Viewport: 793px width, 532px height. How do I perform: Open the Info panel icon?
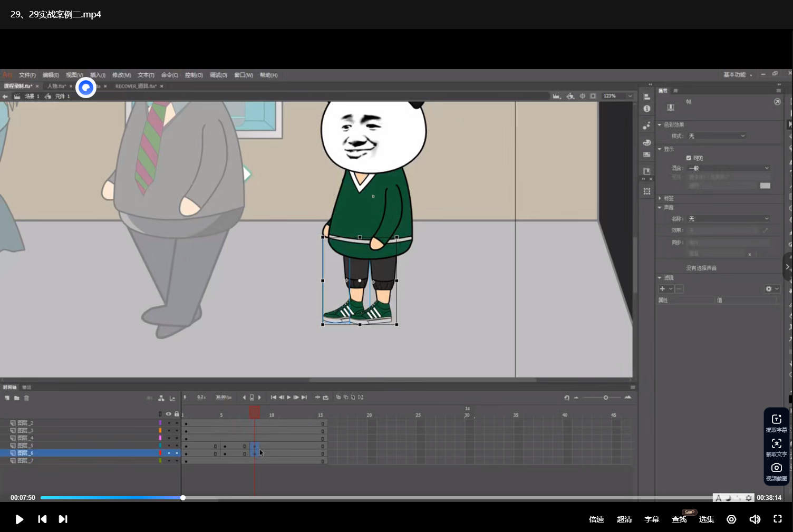(647, 109)
